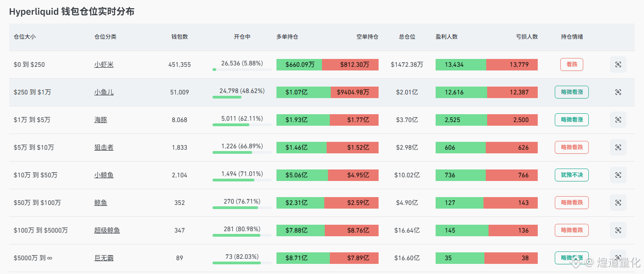Click the 钱包数 column header

tap(179, 37)
